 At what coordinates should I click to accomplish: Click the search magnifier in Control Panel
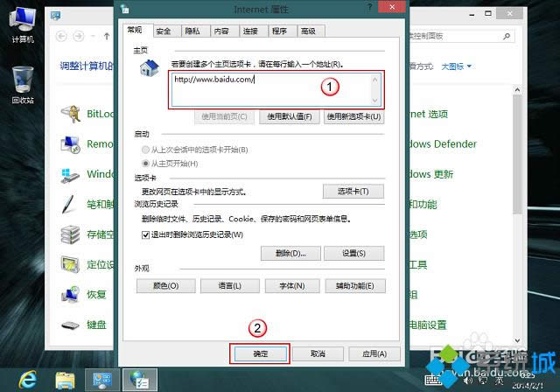[507, 36]
